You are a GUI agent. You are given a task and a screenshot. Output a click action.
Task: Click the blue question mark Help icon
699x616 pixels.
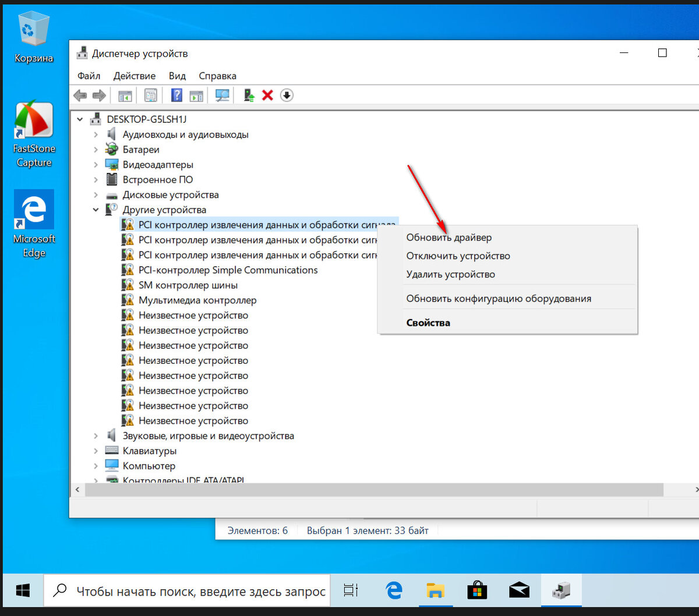(x=176, y=95)
